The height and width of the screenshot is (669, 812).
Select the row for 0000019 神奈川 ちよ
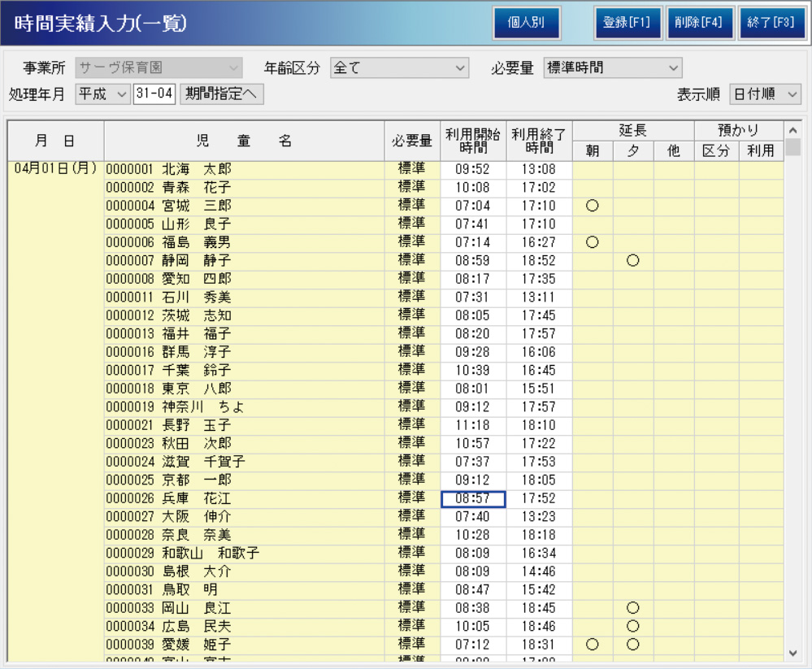click(244, 406)
